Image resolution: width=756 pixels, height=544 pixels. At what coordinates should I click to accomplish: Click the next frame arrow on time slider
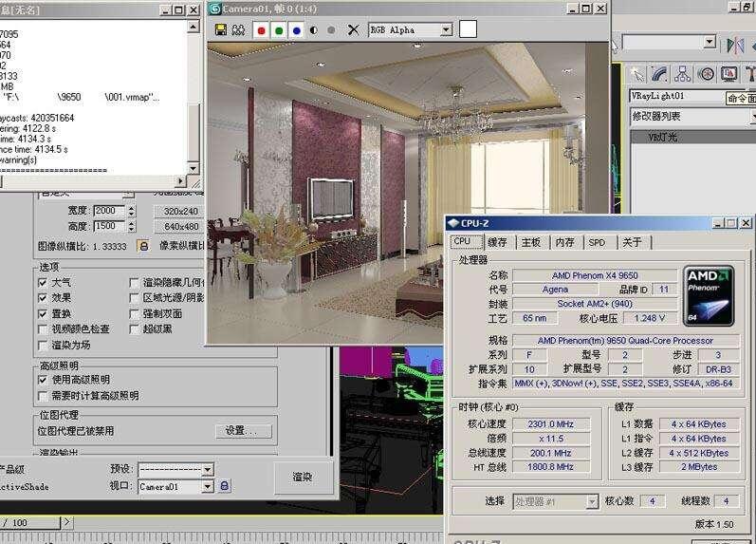(67, 522)
